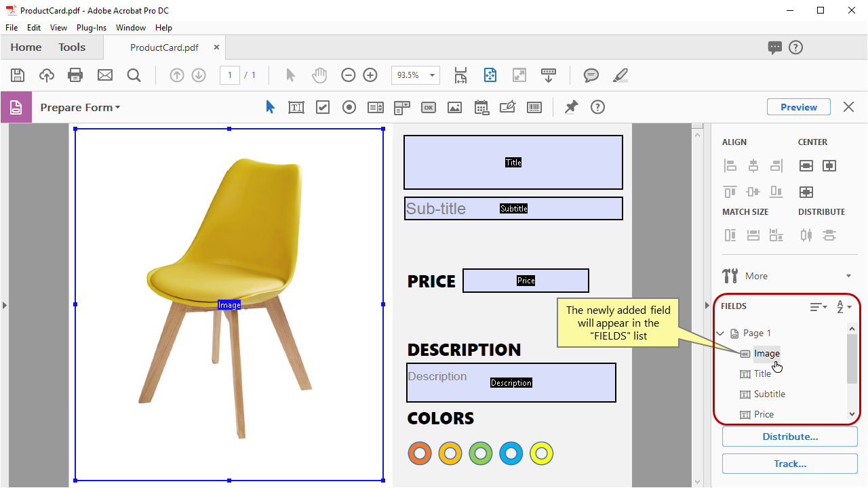Image resolution: width=868 pixels, height=488 pixels.
Task: Add a date field tool
Action: (481, 107)
